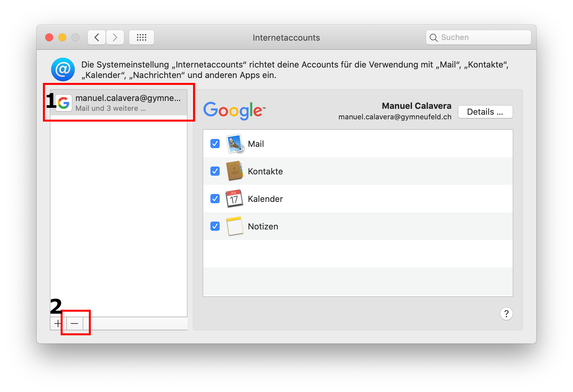The width and height of the screenshot is (573, 392).
Task: Click the Kontakte address book icon
Action: point(234,171)
